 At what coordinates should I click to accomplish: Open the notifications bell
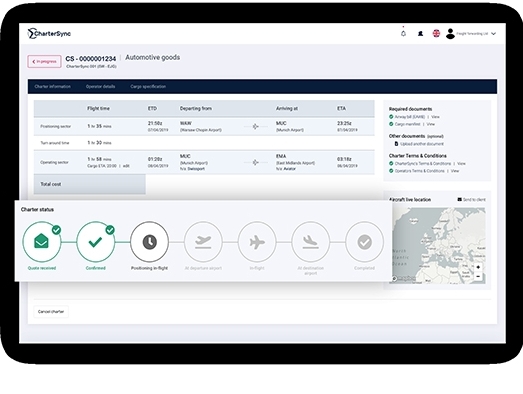tap(403, 33)
